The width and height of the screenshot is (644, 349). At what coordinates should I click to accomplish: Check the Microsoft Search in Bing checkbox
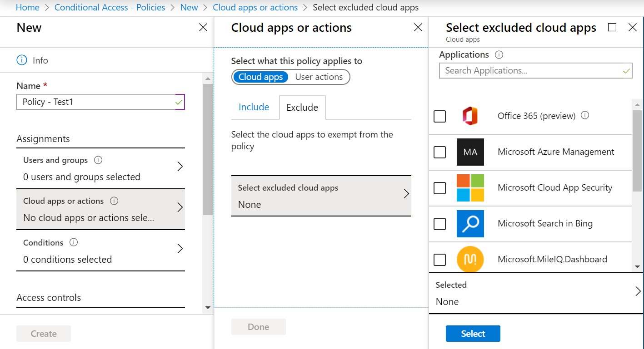point(439,224)
